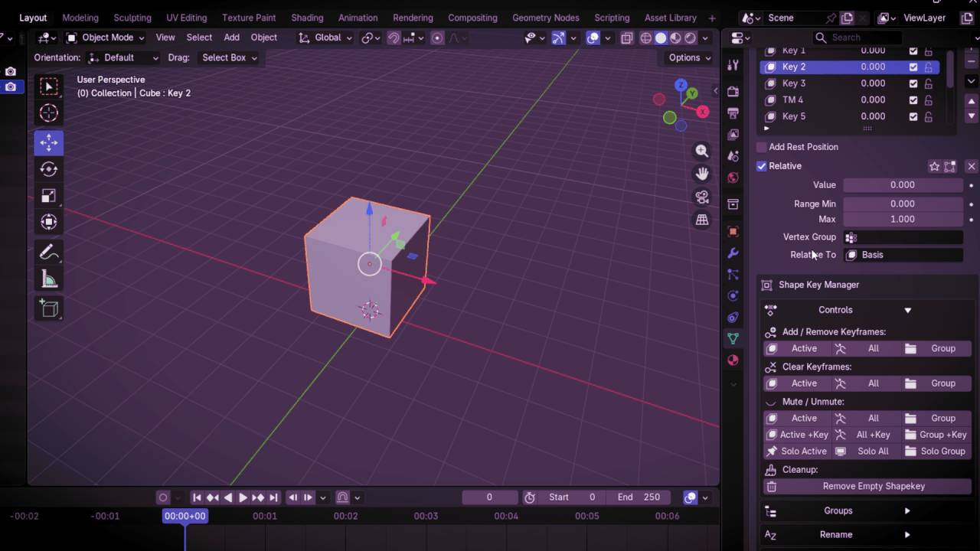Select the Rotate tool
This screenshot has height=551, width=980.
(48, 169)
